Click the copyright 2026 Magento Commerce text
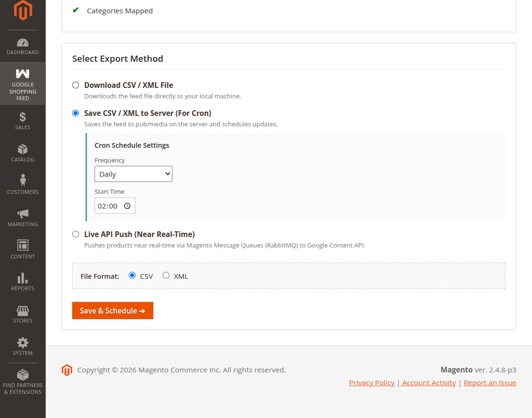 181,370
